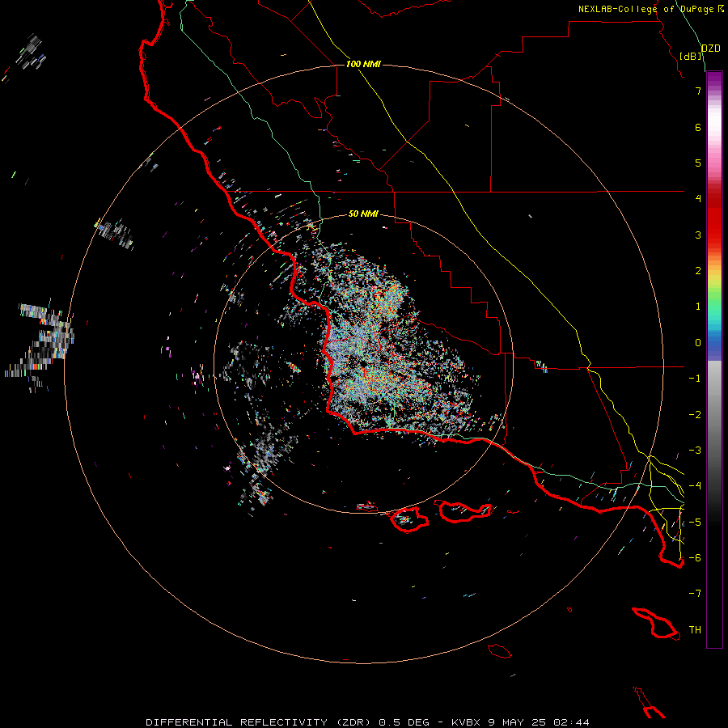
Task: Click the scale value 2 on legend
Action: (x=698, y=271)
